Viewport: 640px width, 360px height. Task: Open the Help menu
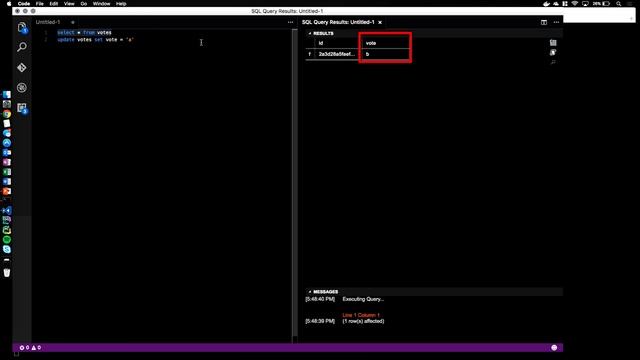coord(121,4)
